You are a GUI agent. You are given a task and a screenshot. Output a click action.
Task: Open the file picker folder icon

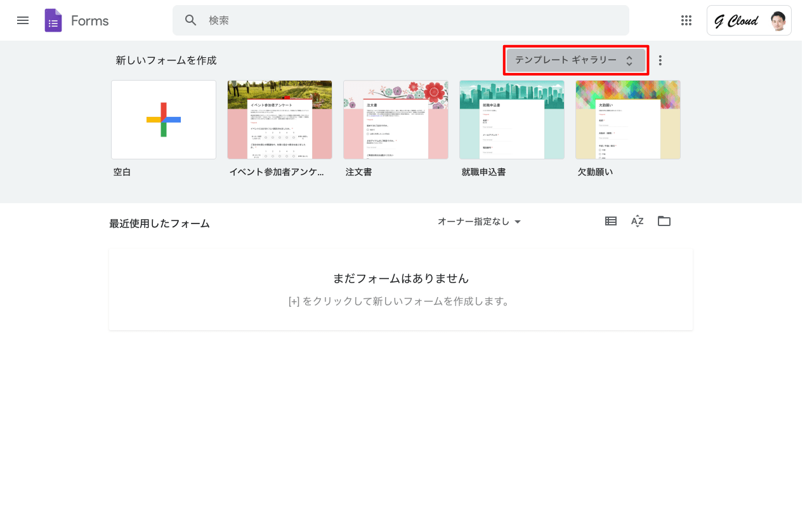(664, 221)
